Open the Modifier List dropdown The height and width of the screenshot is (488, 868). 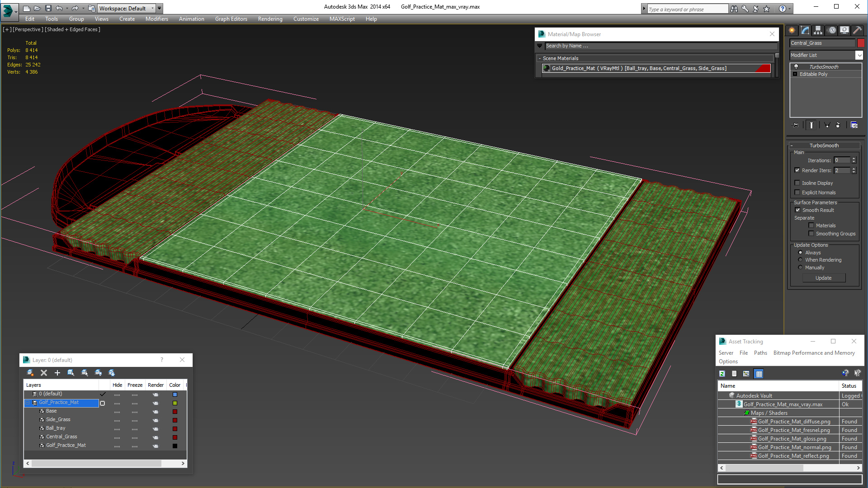pos(859,55)
